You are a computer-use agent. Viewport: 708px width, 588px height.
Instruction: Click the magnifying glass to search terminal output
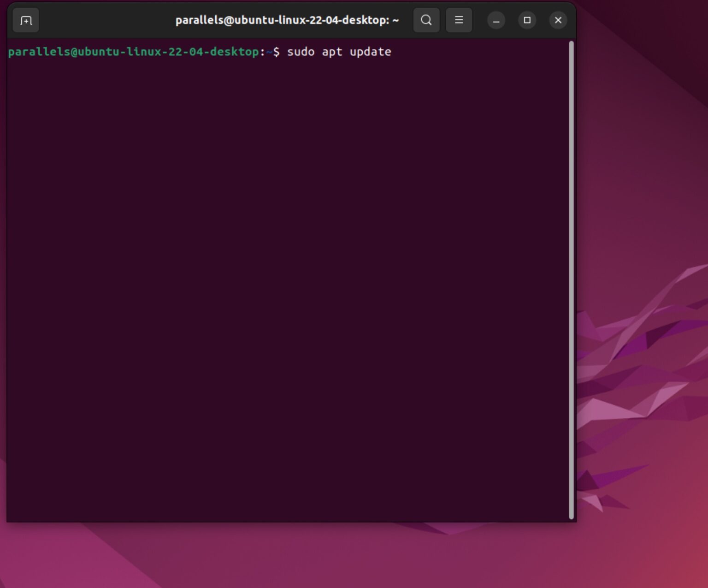(x=426, y=20)
